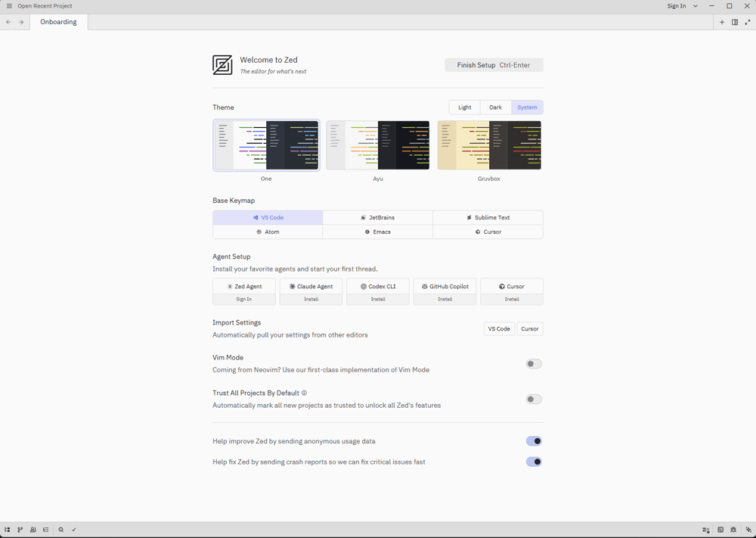Screen dimensions: 756x538
Task: Click the plus icon to open a new tab
Action: tap(722, 22)
